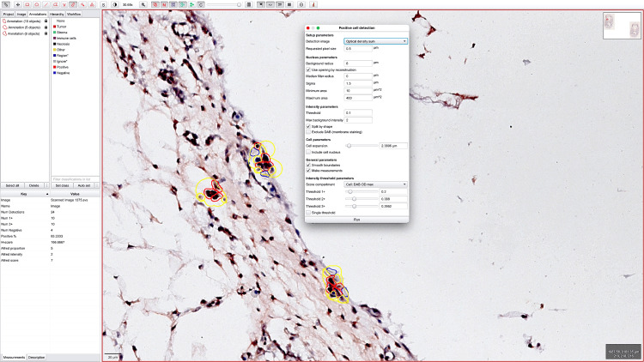Toggle the Smooth boundaries checkbox
The height and width of the screenshot is (362, 644).
(308, 165)
